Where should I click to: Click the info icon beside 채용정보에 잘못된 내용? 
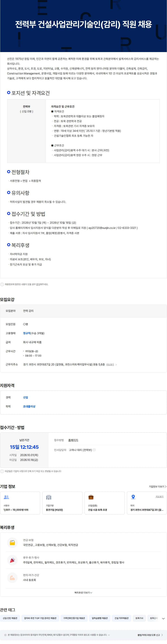[x=2, y=284]
